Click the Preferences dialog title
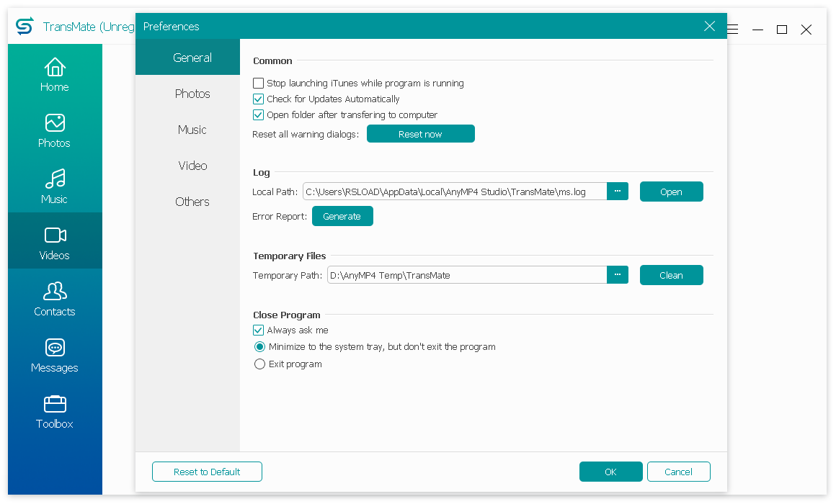The image size is (836, 504). coord(171,27)
